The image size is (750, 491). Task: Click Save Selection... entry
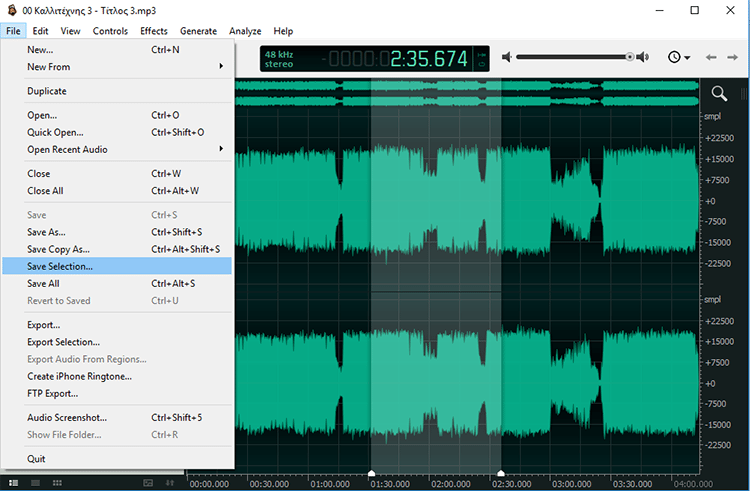[x=117, y=266]
